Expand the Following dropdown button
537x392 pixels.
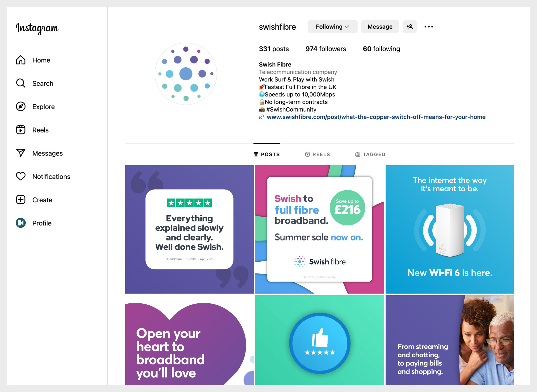pyautogui.click(x=332, y=27)
